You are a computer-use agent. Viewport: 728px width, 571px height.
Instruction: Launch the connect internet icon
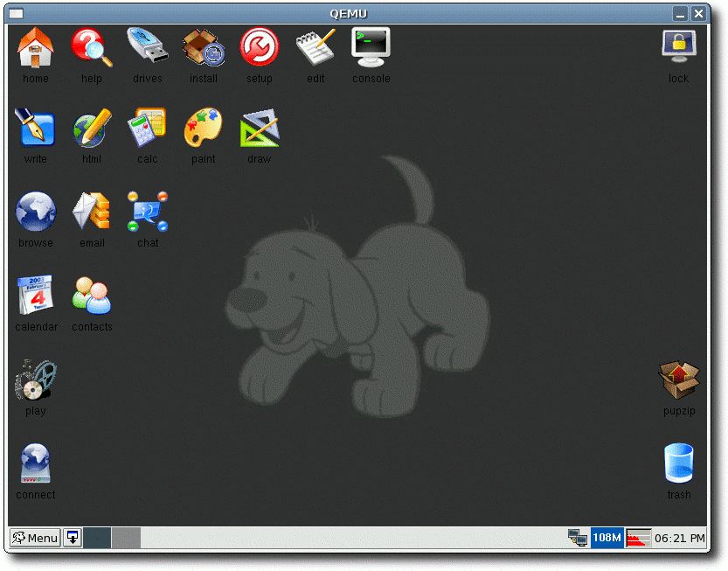coord(35,463)
